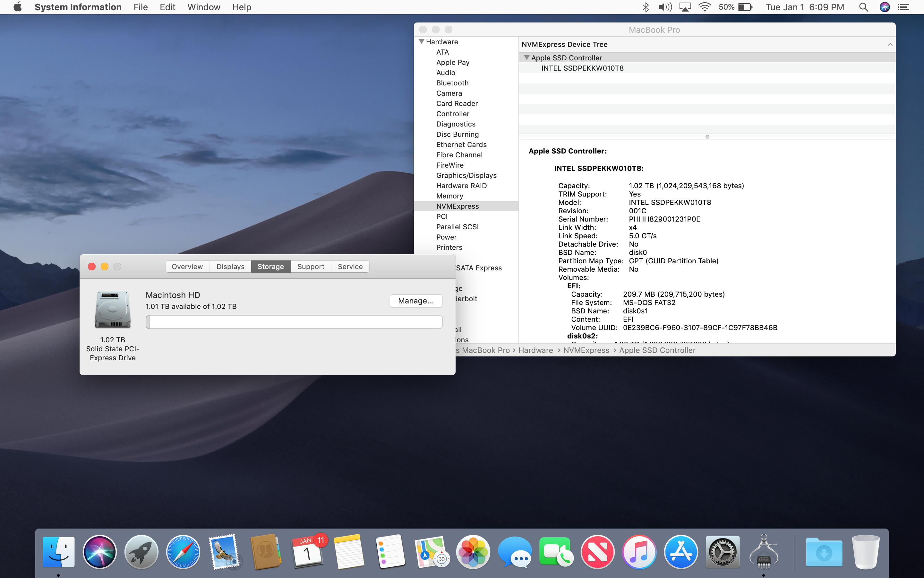The width and height of the screenshot is (924, 578).
Task: Open AirPlay display menu bar icon
Action: 685,7
